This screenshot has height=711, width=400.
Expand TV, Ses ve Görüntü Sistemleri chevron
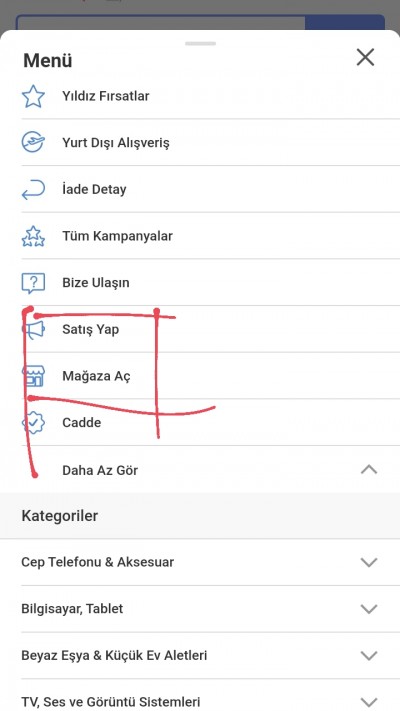pos(369,702)
